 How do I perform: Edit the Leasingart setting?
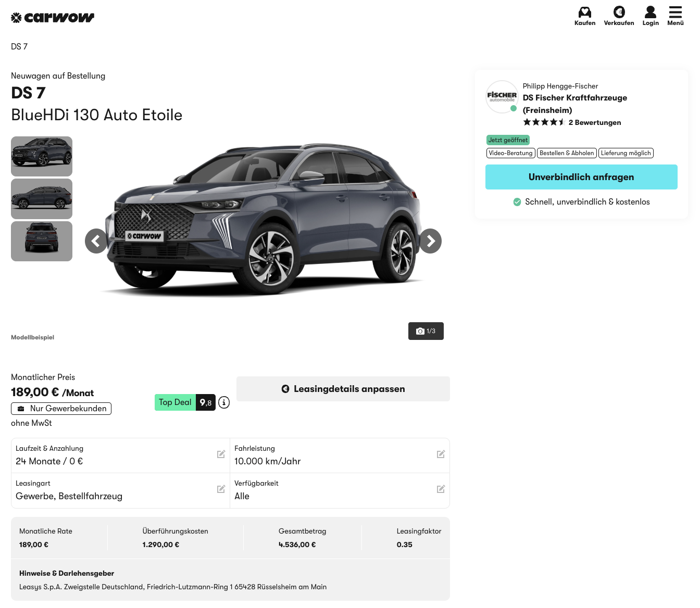tap(221, 489)
